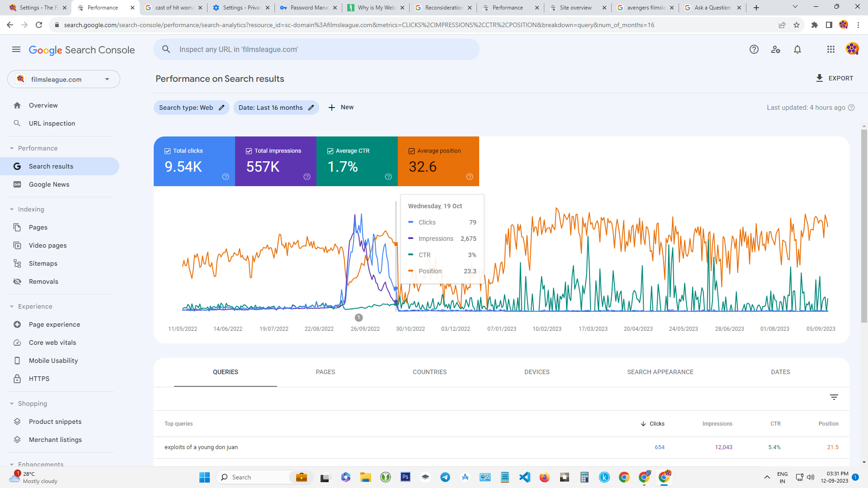
Task: Show hidden system tray icons
Action: pos(767,477)
